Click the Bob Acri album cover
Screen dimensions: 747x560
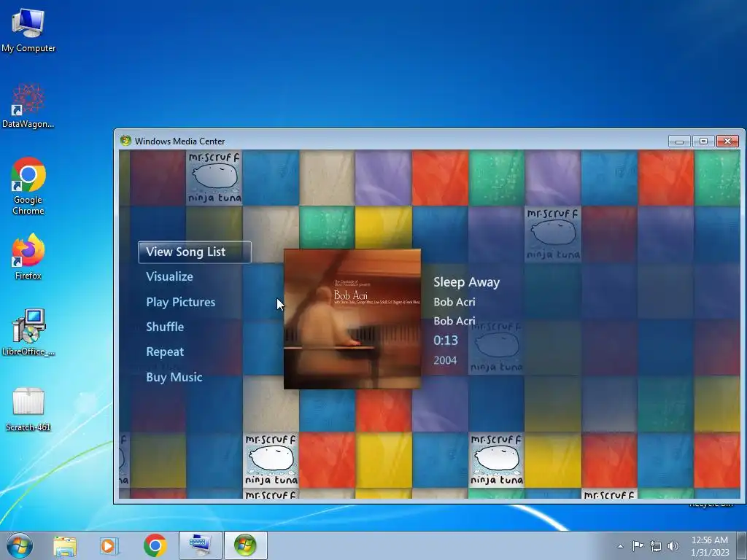pyautogui.click(x=352, y=319)
